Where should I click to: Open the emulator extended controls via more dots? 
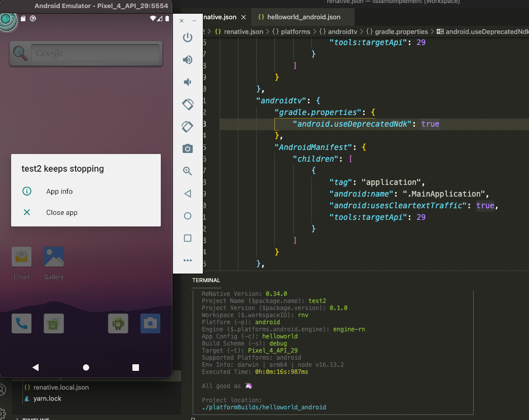(188, 260)
